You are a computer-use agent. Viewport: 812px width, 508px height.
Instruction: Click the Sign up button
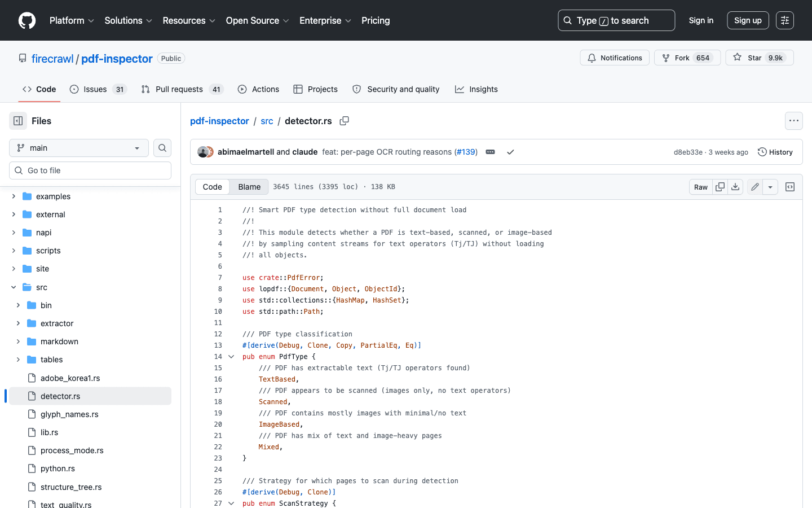point(748,20)
